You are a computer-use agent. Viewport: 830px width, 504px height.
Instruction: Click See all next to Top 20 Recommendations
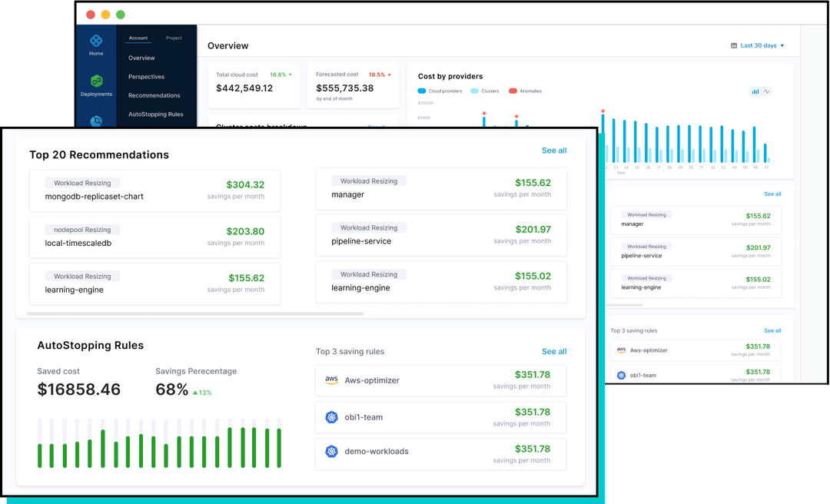tap(554, 151)
